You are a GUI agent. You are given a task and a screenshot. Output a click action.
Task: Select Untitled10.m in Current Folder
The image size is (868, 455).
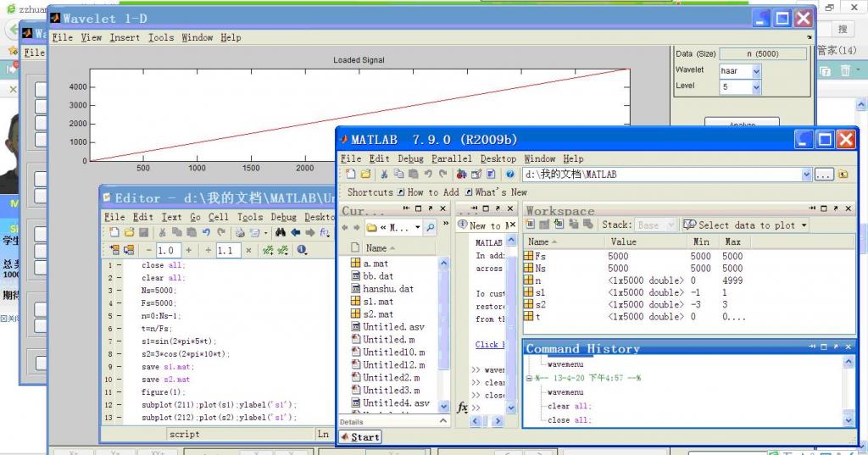pos(393,352)
